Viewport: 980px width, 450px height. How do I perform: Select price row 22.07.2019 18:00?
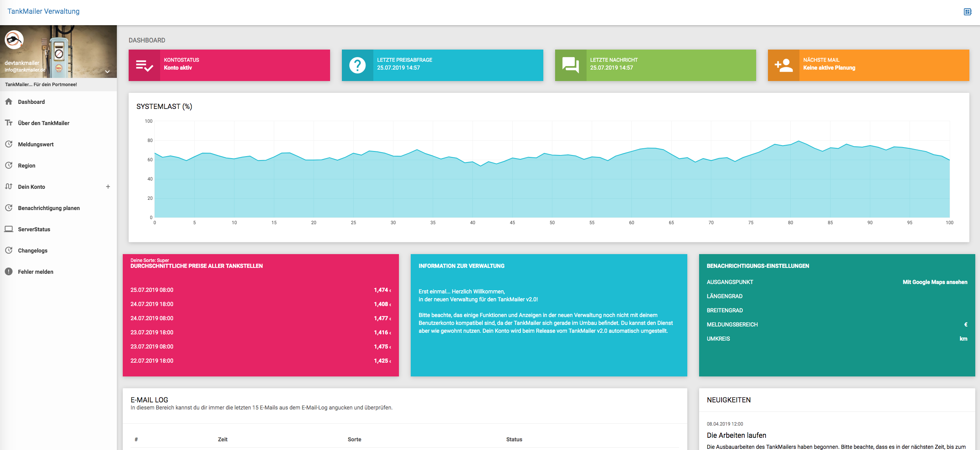(x=261, y=361)
